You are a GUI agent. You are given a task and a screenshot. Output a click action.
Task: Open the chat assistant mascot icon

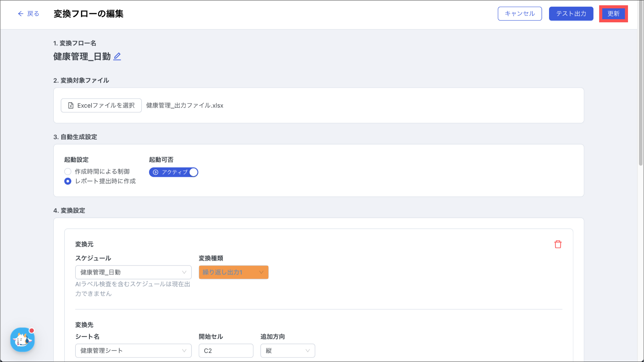[x=22, y=340]
